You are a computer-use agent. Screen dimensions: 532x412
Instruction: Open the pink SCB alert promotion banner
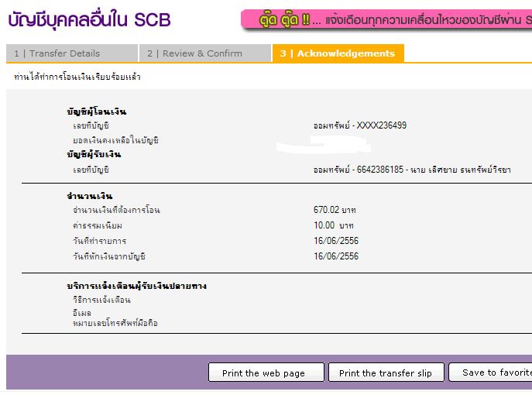(x=386, y=20)
